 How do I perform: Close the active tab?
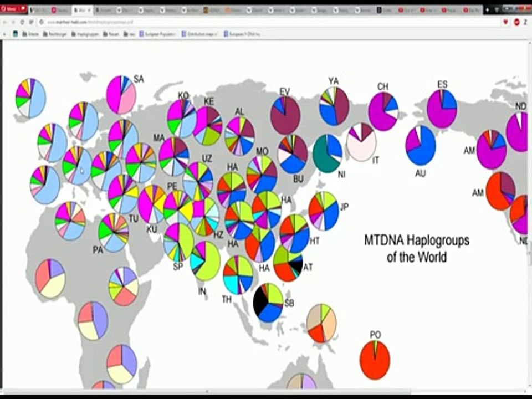coord(90,10)
